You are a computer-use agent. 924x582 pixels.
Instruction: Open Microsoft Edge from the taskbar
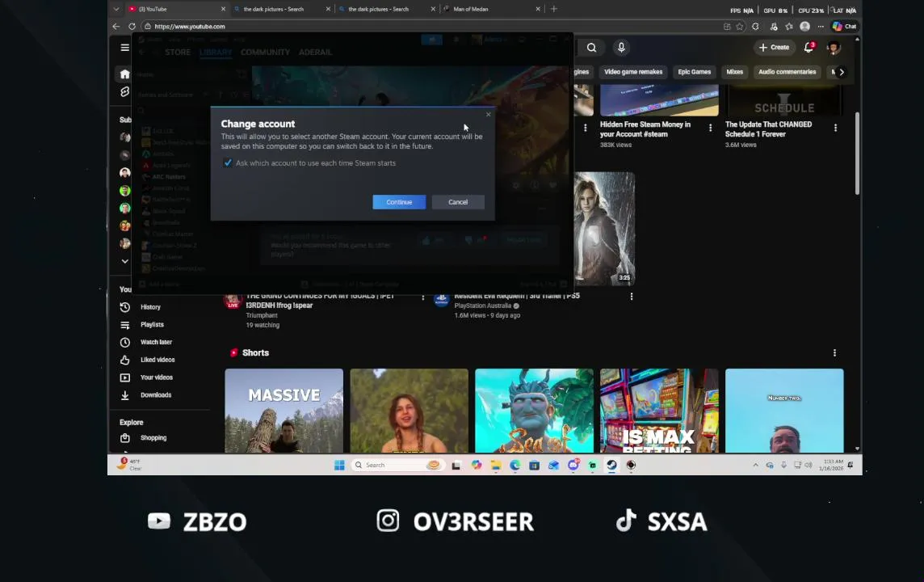515,466
